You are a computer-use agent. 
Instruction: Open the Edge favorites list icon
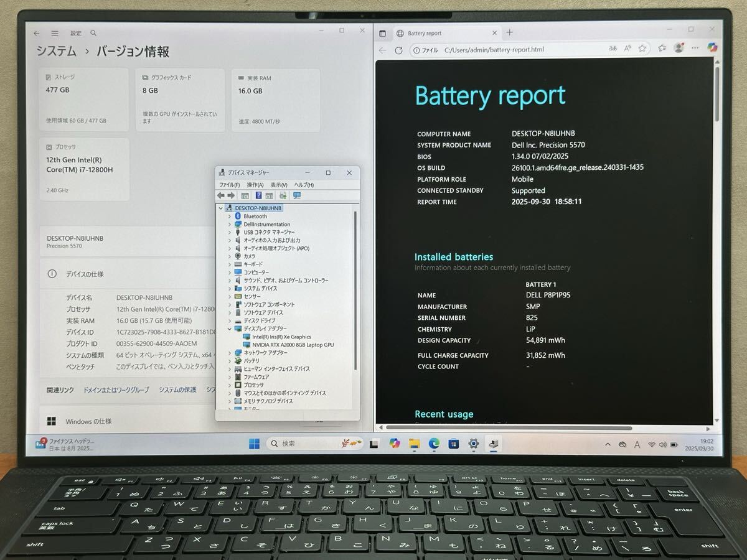tap(662, 48)
